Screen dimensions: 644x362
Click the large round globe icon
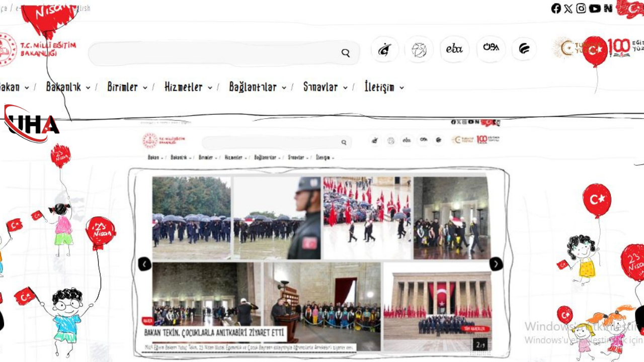click(x=419, y=50)
